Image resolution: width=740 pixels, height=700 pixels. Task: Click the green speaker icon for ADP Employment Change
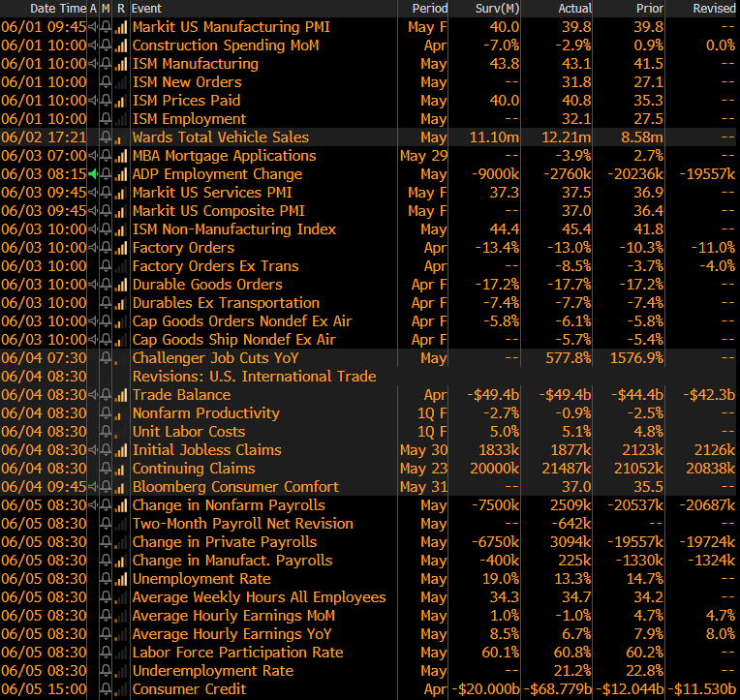(93, 174)
